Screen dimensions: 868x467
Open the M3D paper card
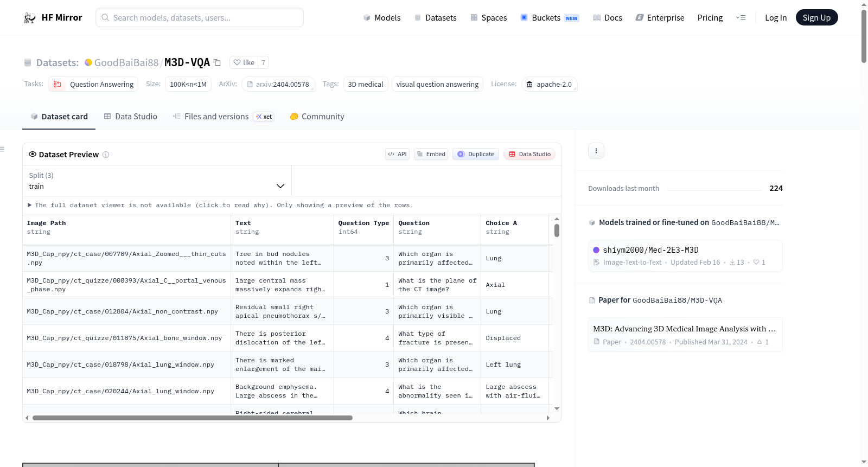(685, 335)
